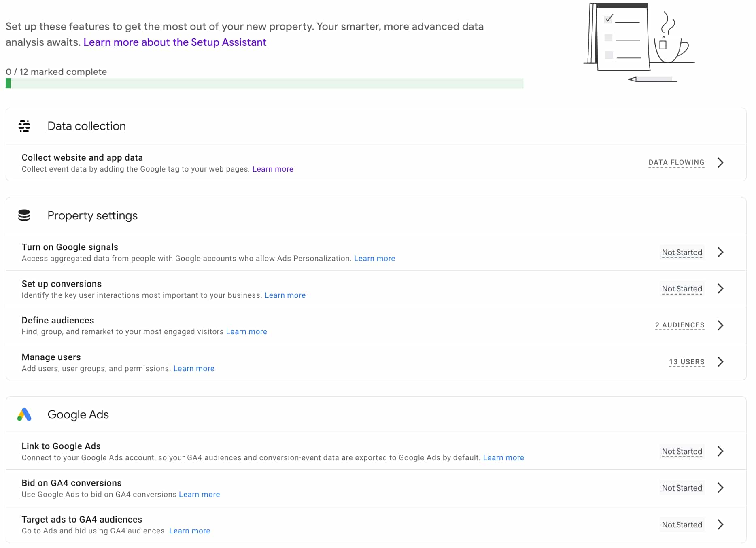Image resolution: width=756 pixels, height=548 pixels.
Task: Open the Manage users row chevron
Action: [x=720, y=362]
